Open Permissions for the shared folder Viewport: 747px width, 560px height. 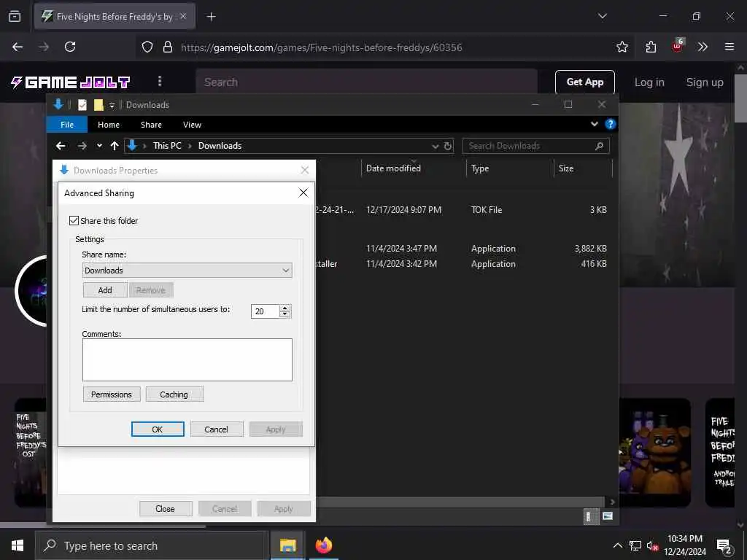click(112, 394)
